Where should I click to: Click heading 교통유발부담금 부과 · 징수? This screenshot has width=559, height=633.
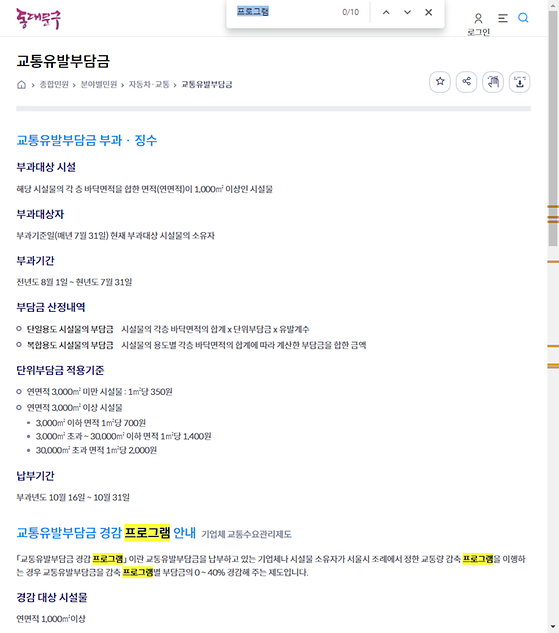[x=86, y=140]
